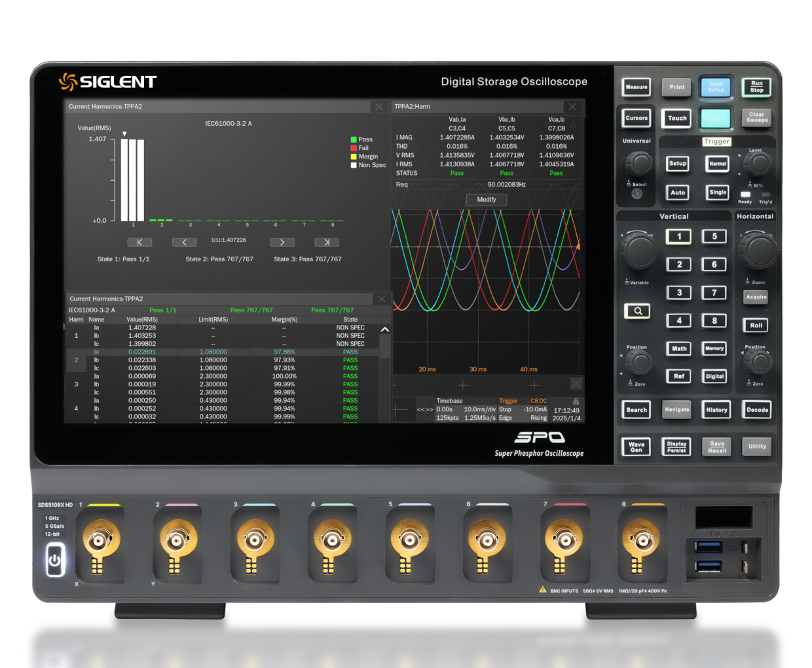Jump to first harmonic with skip-to-start arrow
Viewport: 812px width, 668px height.
[x=139, y=242]
